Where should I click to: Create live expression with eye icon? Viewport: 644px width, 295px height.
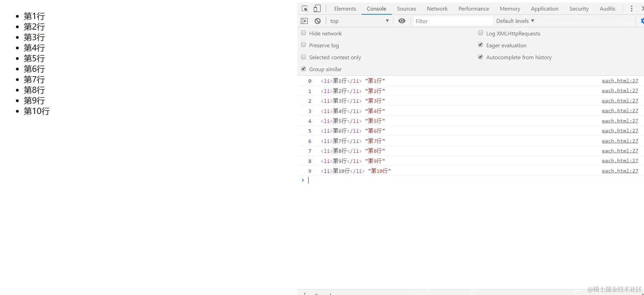point(402,21)
